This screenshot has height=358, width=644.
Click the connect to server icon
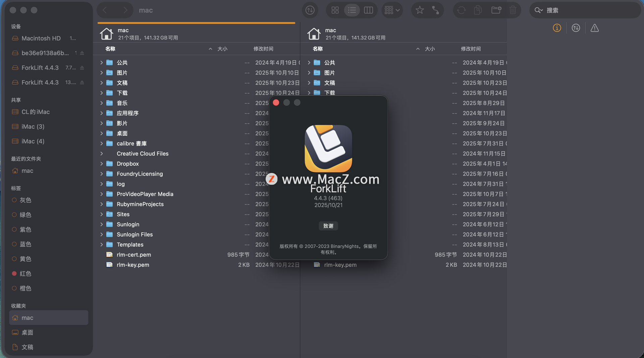[x=435, y=10]
